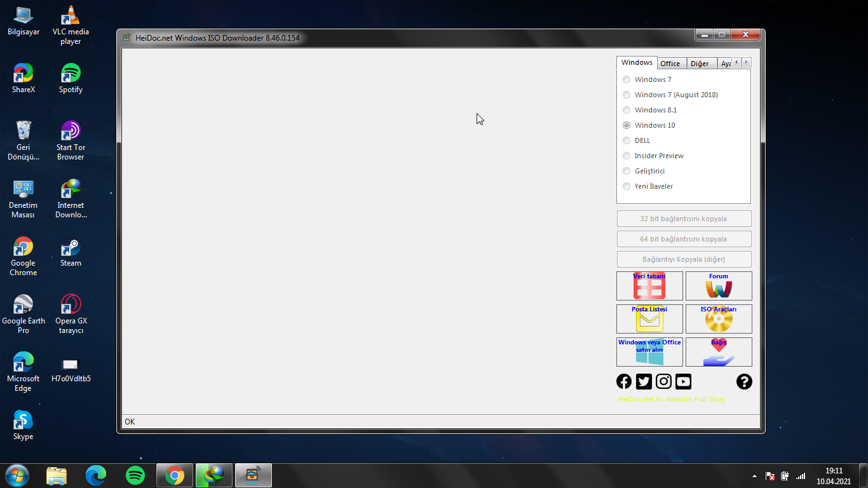868x488 pixels.
Task: Open the ISO Araçları disc tools button
Action: click(719, 319)
